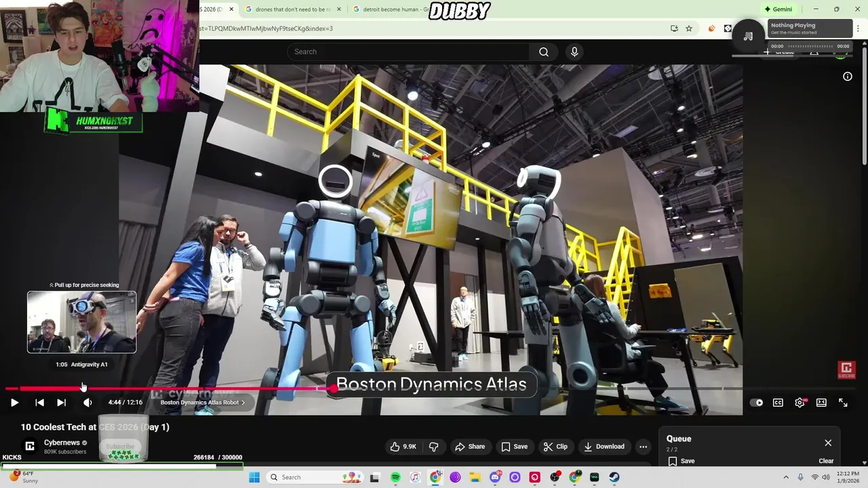Go to previous video in queue
Screen dimensions: 868x488
39,403
